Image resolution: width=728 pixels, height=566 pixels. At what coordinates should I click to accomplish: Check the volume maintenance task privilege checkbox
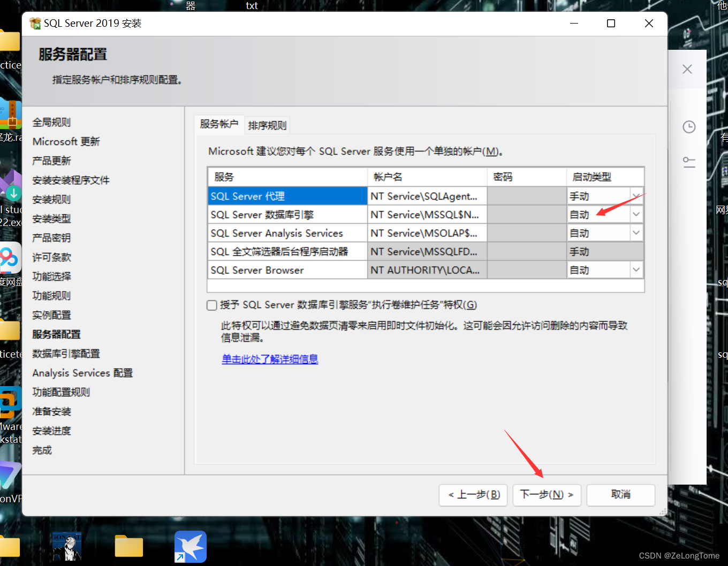click(x=212, y=305)
